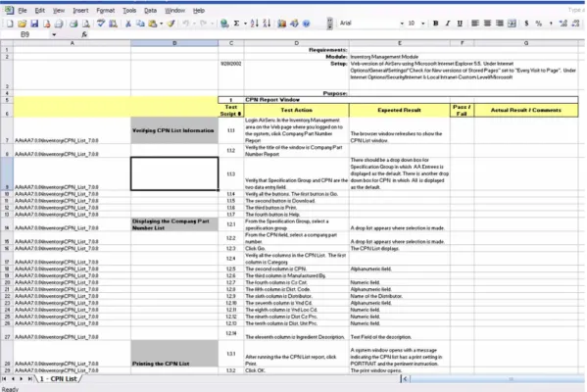Viewport: 587px width, 392px height.
Task: Increase decimal places
Action: click(563, 24)
